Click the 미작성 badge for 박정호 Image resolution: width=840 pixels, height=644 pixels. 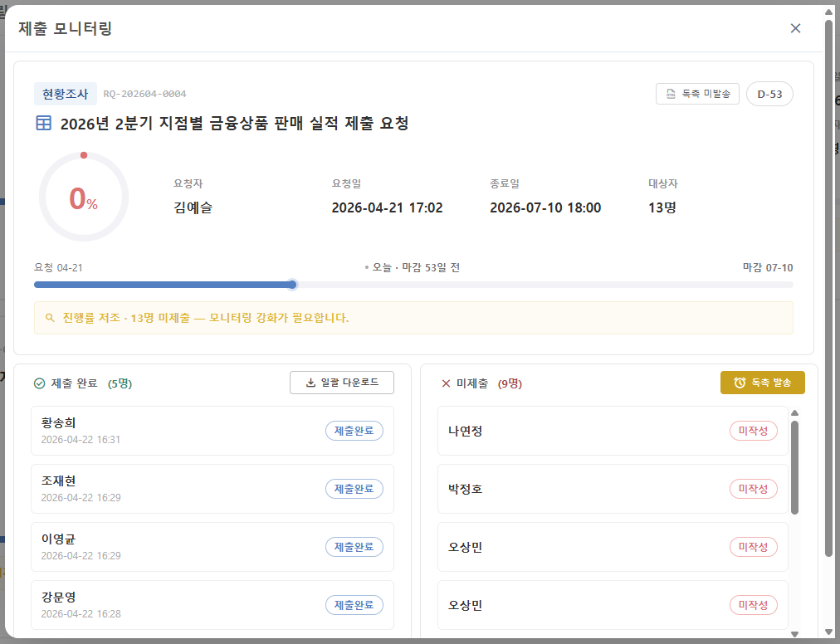click(753, 489)
